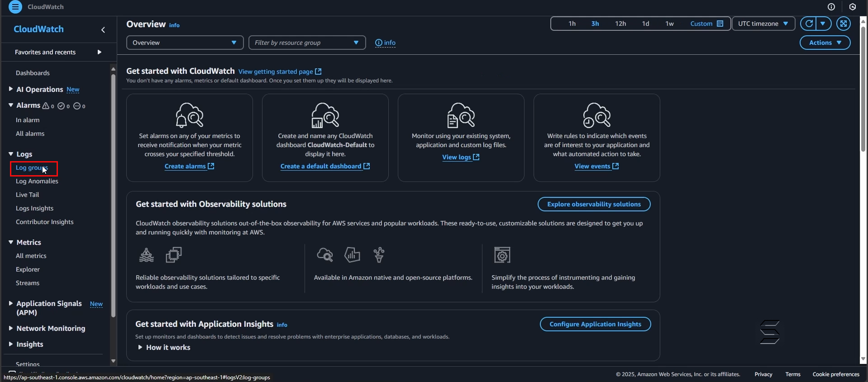Click the sidebar scroll down arrow

tap(113, 361)
